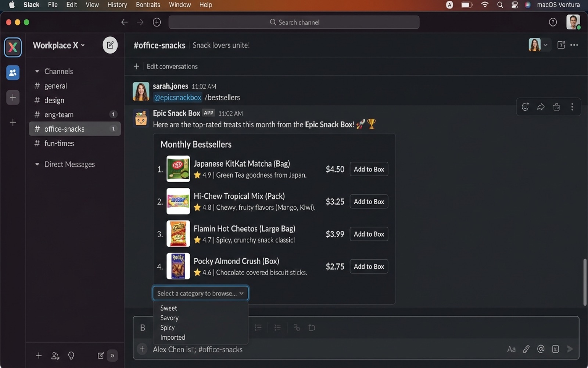The image size is (588, 368).
Task: Go back using the left arrow
Action: [124, 22]
